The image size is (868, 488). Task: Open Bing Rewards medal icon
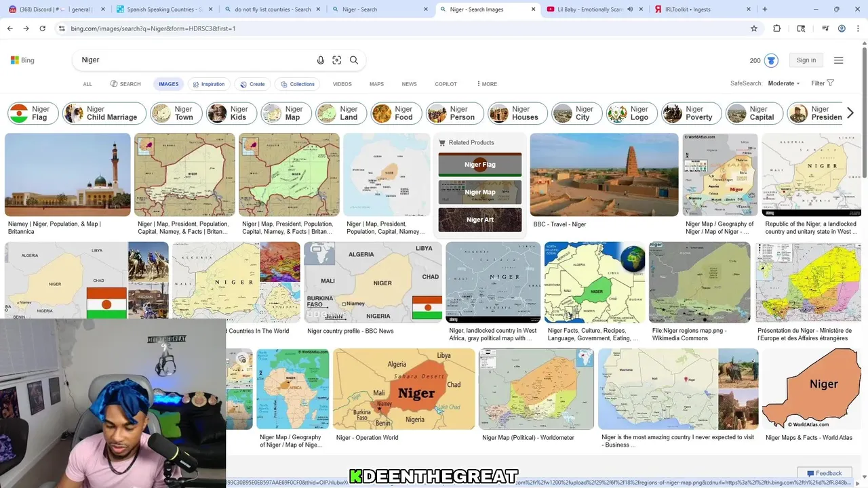[771, 60]
